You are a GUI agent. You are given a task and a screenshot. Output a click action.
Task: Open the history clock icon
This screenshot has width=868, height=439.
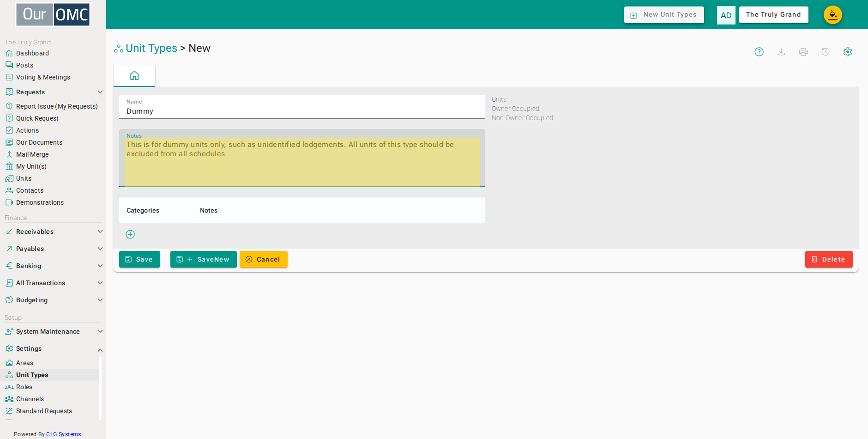(826, 52)
